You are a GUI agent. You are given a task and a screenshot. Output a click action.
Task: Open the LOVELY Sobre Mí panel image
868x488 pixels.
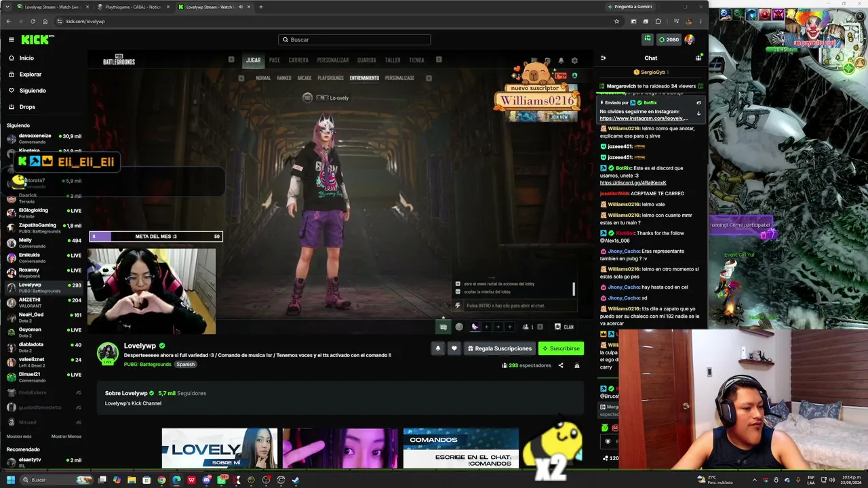coord(220,449)
